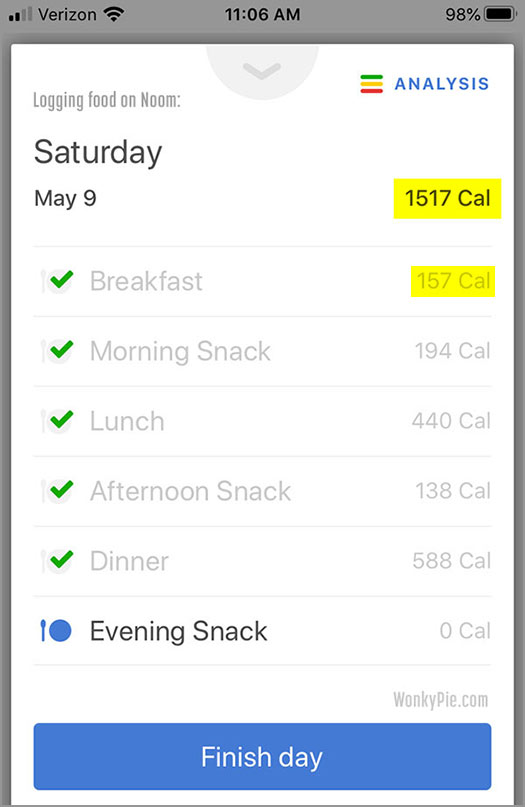Tap the Wi-Fi icon in status bar
Viewport: 525px width, 807px height.
coord(114,14)
